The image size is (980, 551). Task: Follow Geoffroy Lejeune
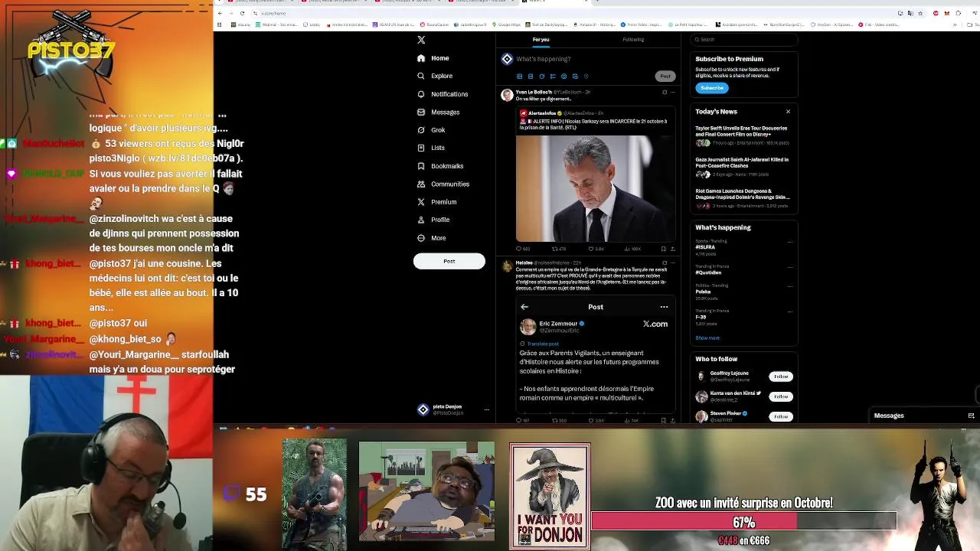pos(781,377)
